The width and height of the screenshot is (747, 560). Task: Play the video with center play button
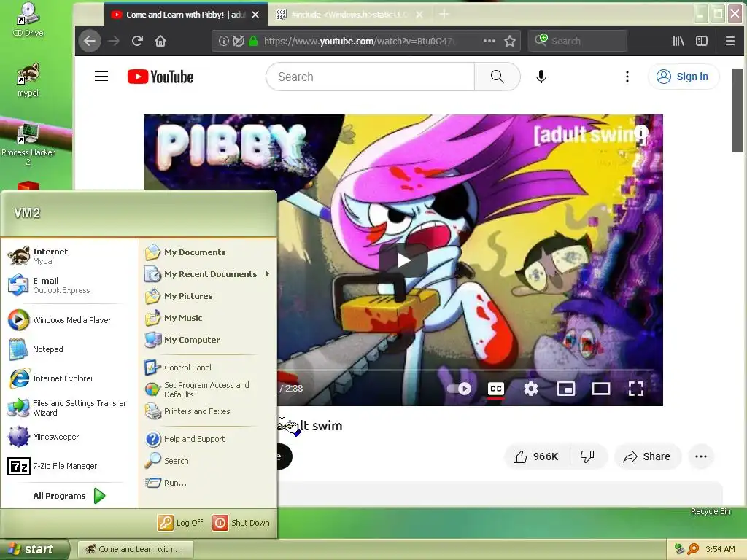[403, 260]
